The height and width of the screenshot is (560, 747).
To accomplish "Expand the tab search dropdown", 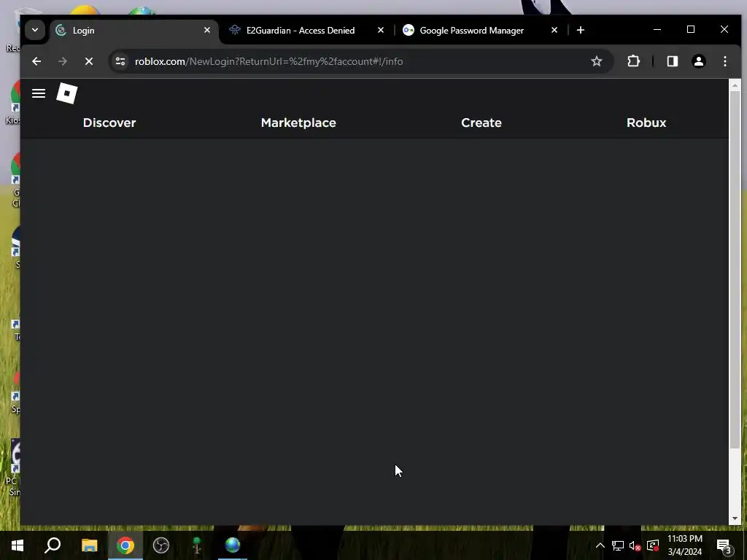I will (x=35, y=30).
